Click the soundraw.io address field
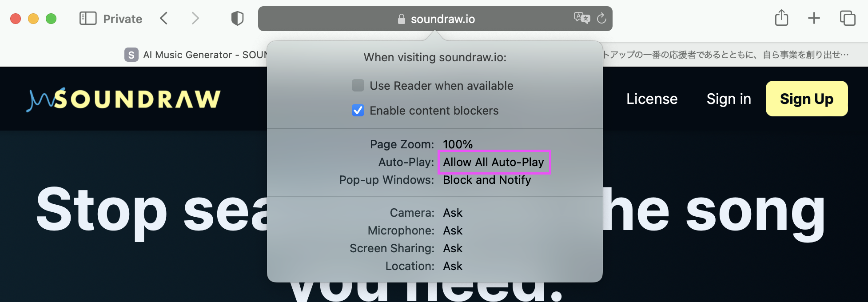Screen dimensions: 868x302 (x=442, y=19)
